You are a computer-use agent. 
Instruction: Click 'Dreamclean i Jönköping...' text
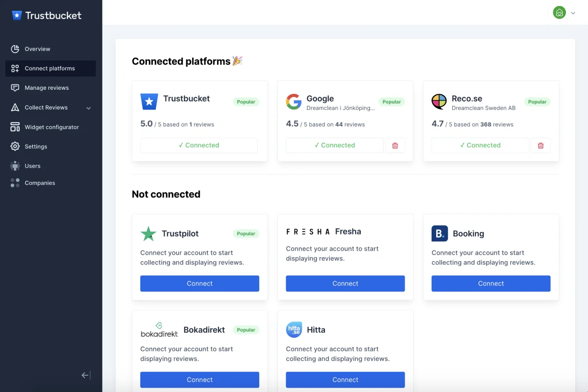click(341, 108)
